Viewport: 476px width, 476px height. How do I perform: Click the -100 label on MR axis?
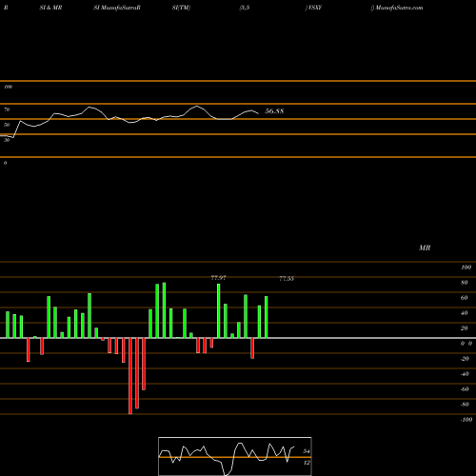coord(466,420)
